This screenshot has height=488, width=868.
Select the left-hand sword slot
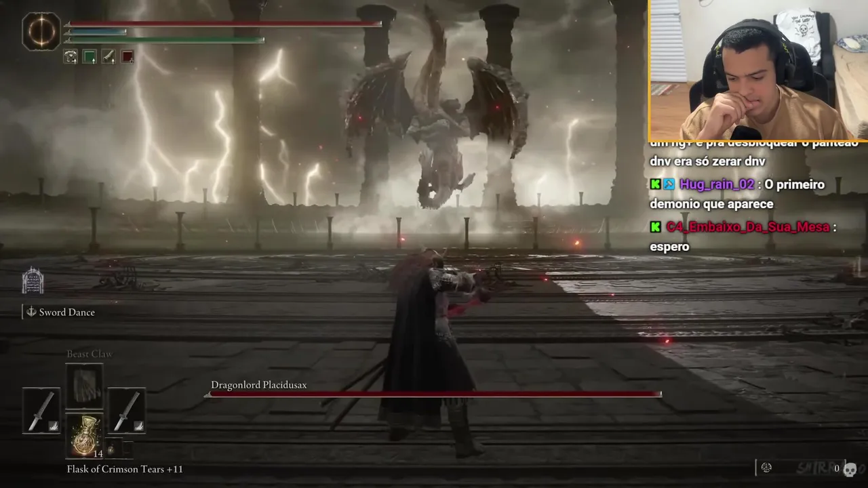point(41,410)
